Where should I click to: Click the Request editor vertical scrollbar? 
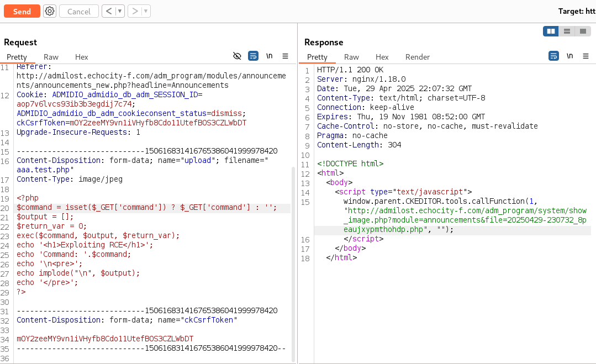293,264
